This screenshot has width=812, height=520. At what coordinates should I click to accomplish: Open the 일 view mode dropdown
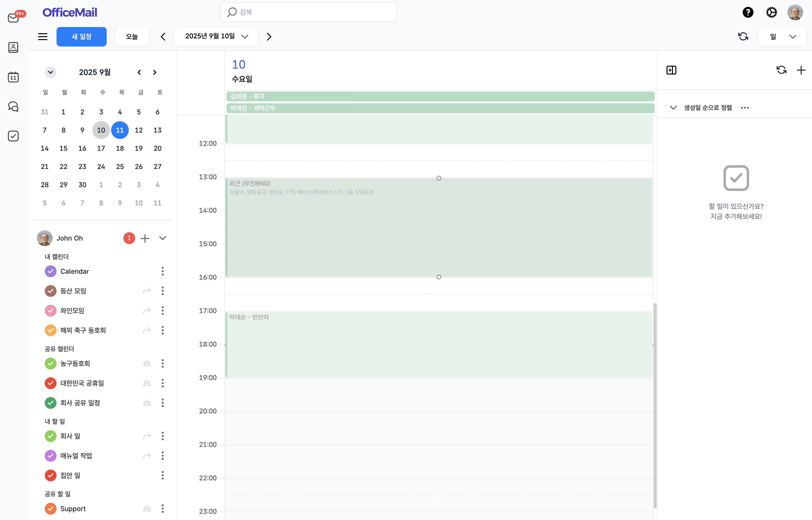[782, 36]
